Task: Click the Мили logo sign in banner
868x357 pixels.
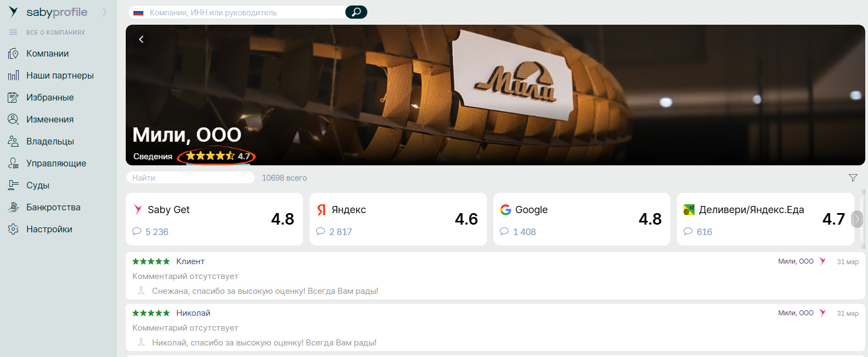Action: (514, 74)
